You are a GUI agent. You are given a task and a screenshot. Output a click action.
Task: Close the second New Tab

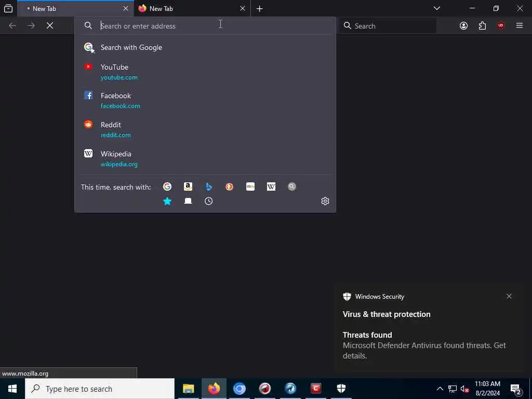242,8
